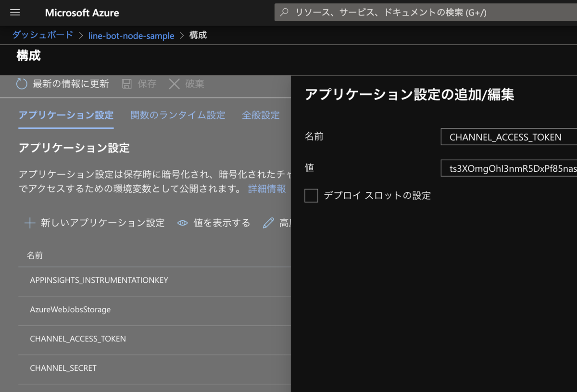Click the 名前 label in edit panel
The width and height of the screenshot is (577, 392).
click(314, 137)
